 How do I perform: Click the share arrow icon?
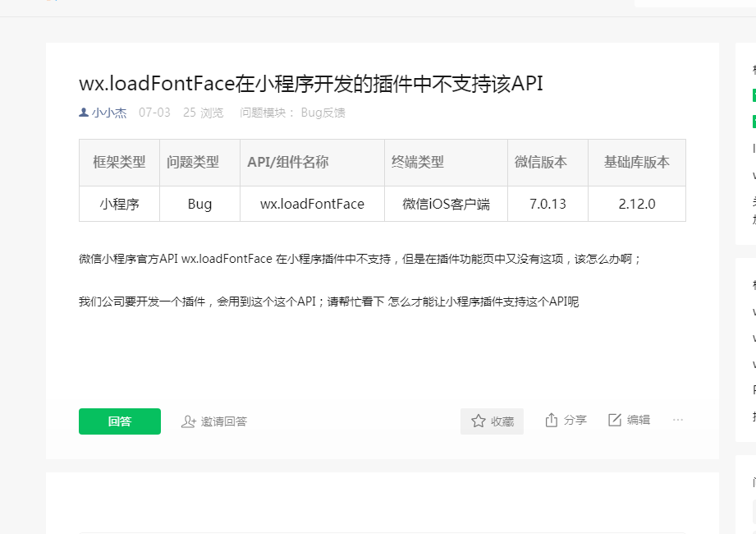551,420
